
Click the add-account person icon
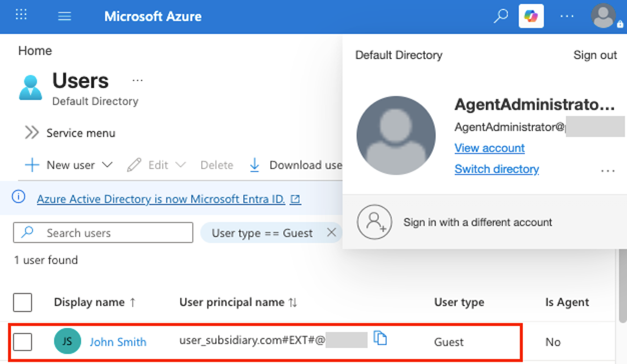pos(375,222)
